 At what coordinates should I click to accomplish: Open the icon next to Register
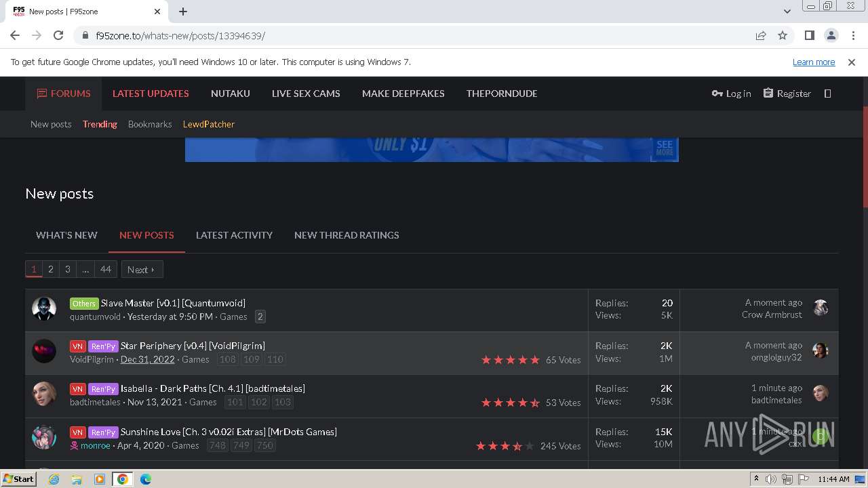[x=827, y=94]
